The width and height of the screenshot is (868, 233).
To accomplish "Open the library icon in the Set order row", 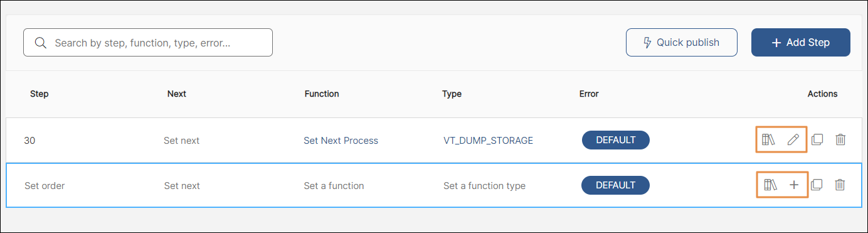I will (771, 185).
